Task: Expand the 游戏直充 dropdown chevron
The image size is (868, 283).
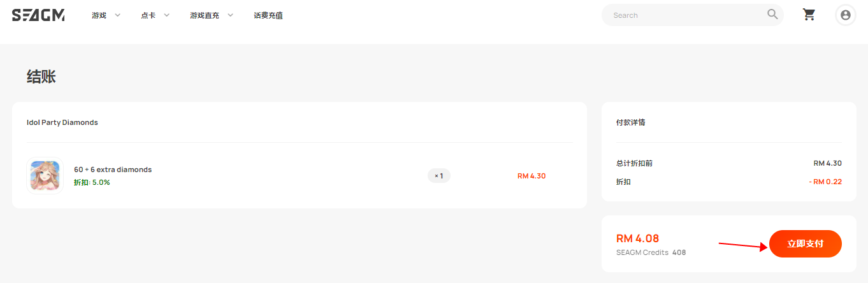Action: pos(230,15)
